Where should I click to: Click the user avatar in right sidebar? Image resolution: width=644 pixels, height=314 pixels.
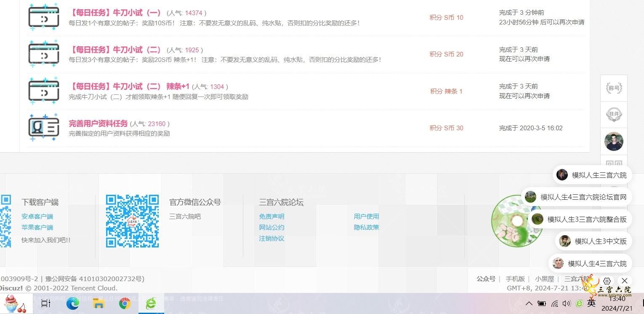coord(614,141)
